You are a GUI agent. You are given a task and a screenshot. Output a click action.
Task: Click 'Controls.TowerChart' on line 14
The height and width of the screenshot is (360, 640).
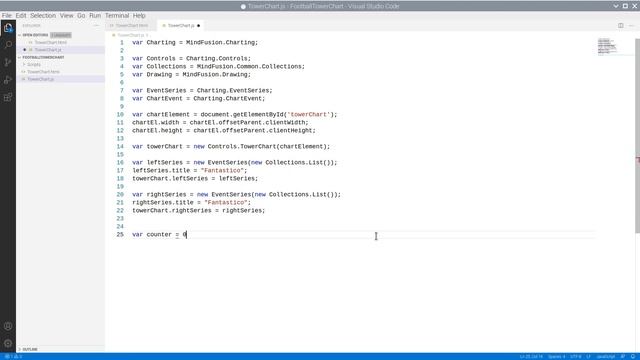coord(242,147)
